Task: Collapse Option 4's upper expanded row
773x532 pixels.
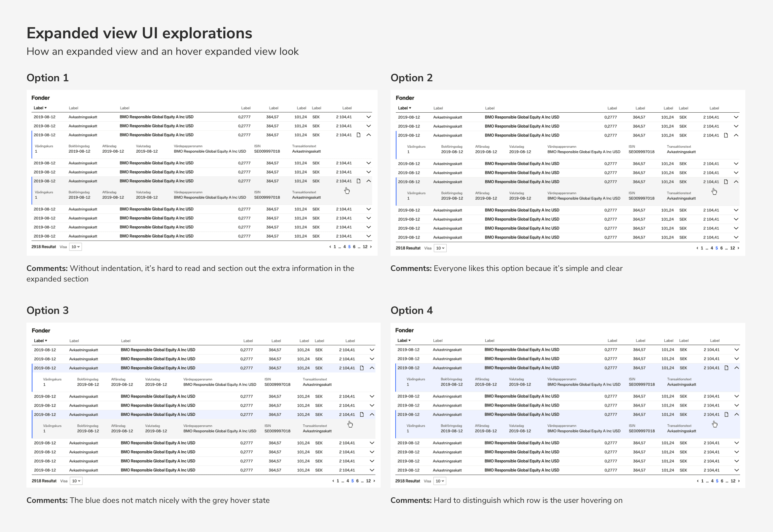Action: [x=737, y=368]
